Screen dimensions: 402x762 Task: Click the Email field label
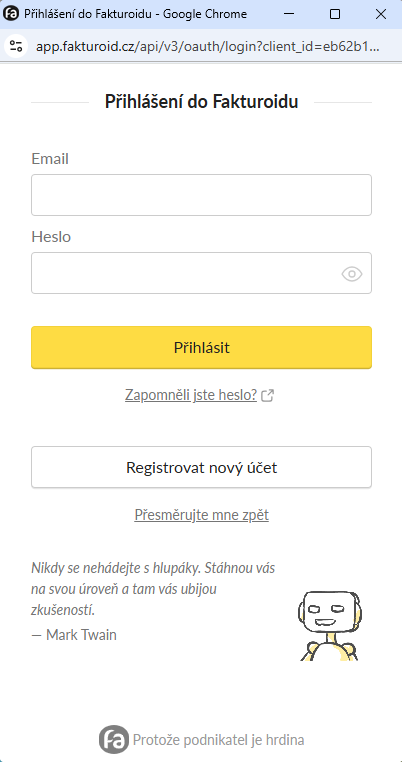pos(50,159)
